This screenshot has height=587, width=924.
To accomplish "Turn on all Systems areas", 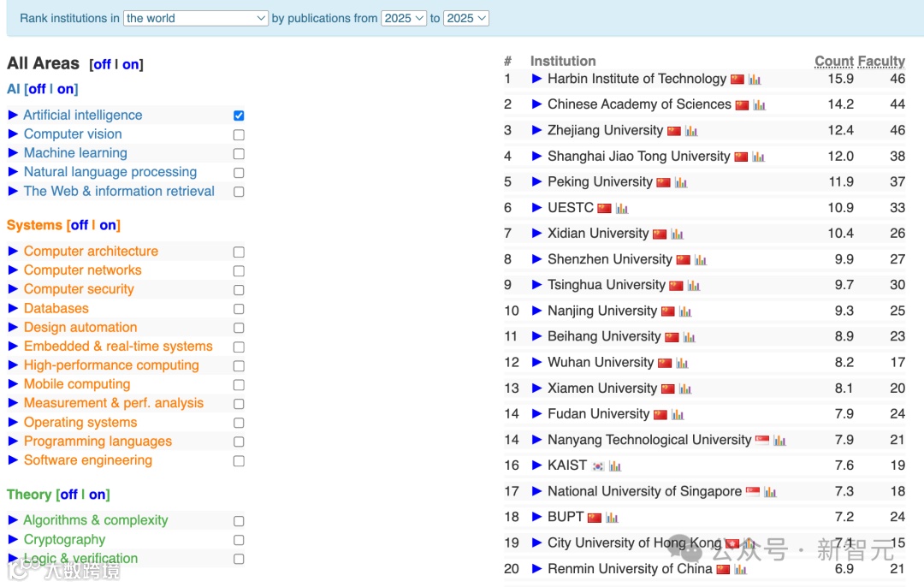I will [108, 225].
